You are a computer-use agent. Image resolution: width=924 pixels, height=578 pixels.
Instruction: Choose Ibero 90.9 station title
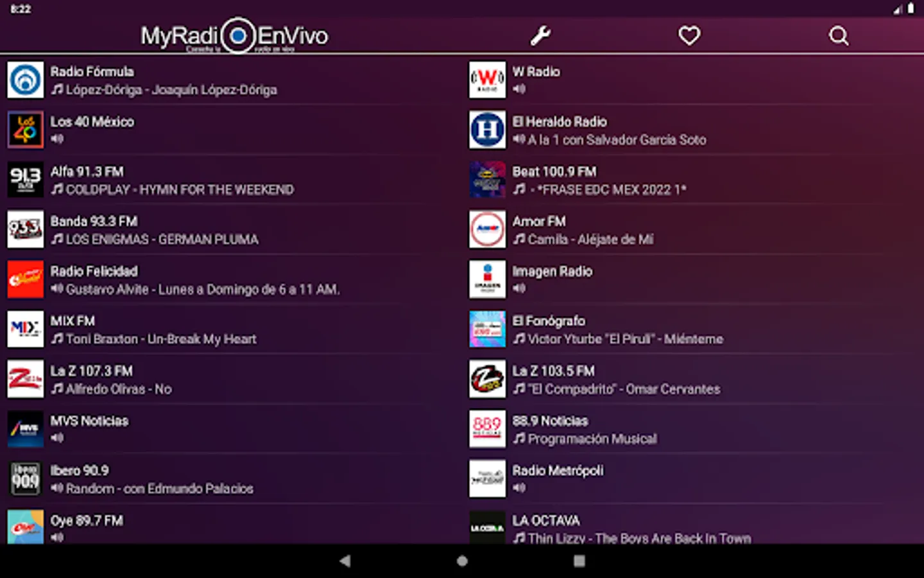[x=80, y=471]
